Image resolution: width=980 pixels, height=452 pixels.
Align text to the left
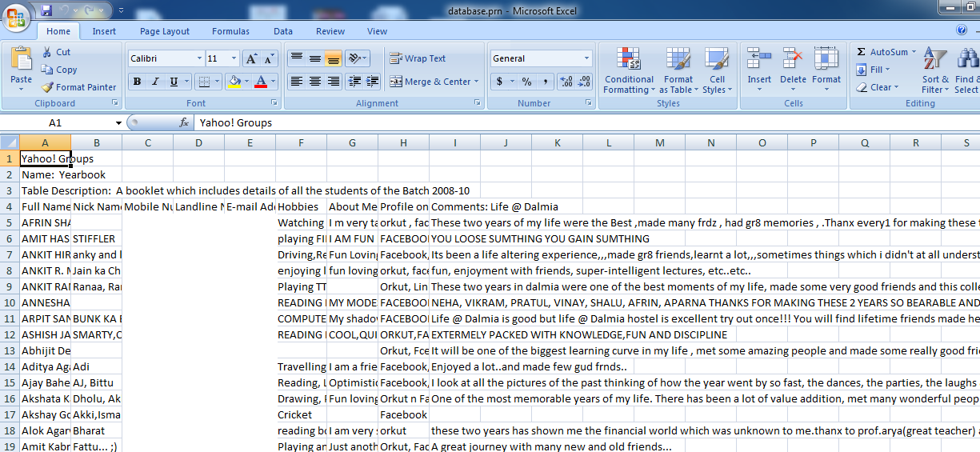[x=296, y=82]
